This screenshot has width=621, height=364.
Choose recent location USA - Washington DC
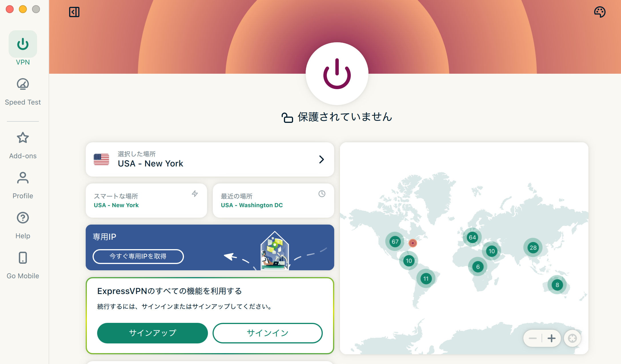point(273,201)
